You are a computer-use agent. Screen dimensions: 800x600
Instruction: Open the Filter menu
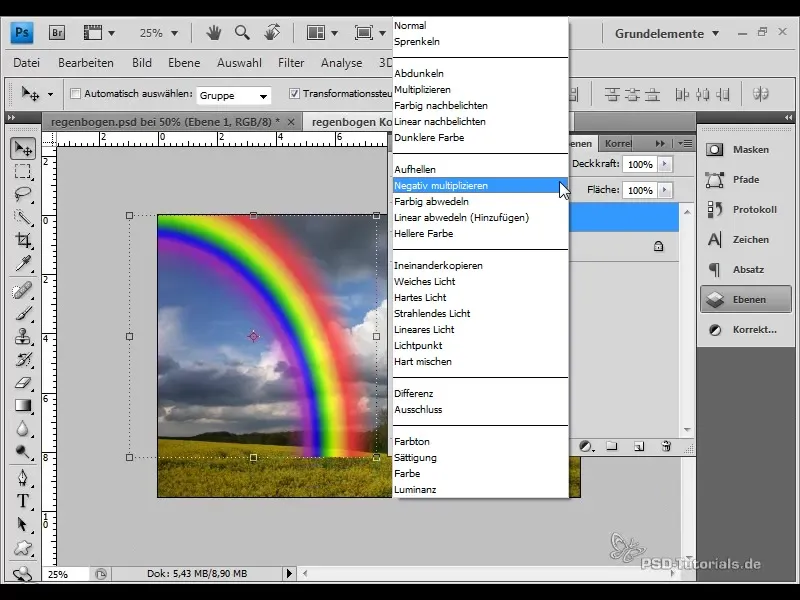[291, 63]
